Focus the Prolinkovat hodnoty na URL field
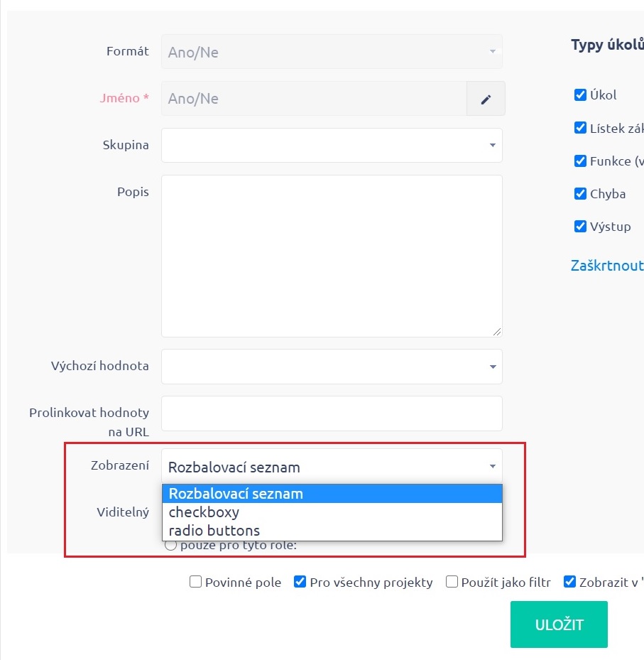The height and width of the screenshot is (660, 644). (x=332, y=413)
